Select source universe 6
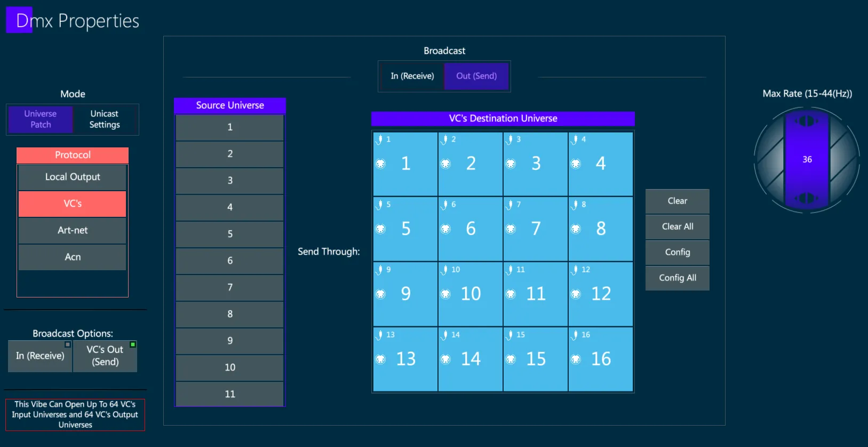 tap(230, 261)
